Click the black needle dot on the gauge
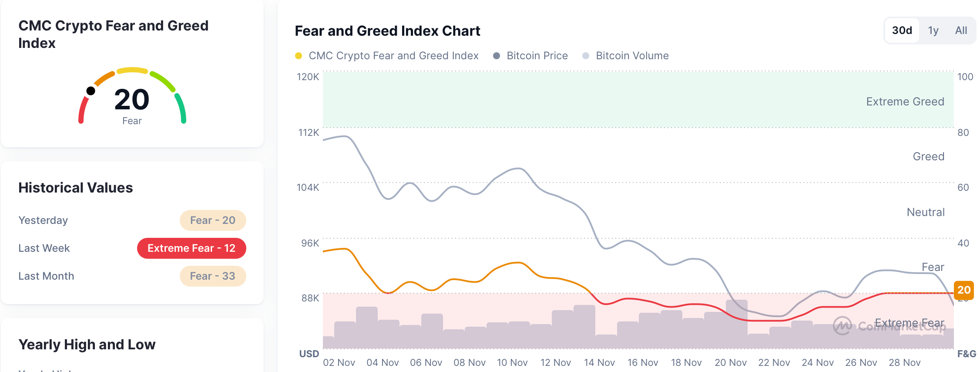Screen dimensions: 980x372 (91, 90)
